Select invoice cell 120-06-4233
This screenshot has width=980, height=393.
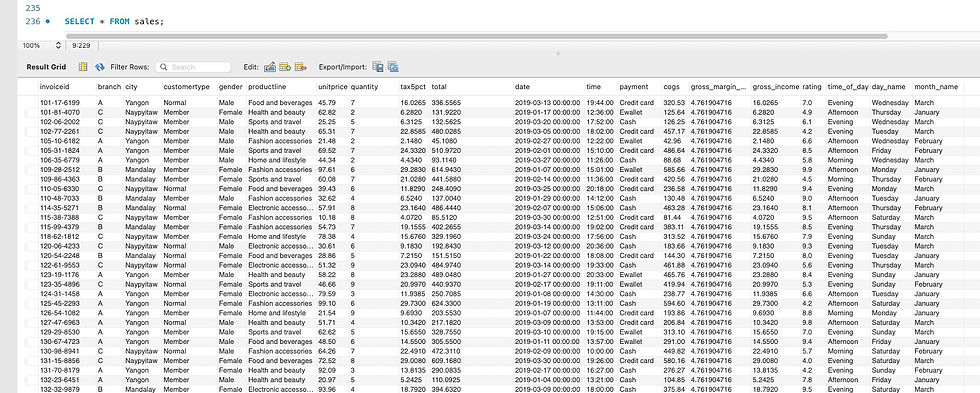[x=60, y=246]
